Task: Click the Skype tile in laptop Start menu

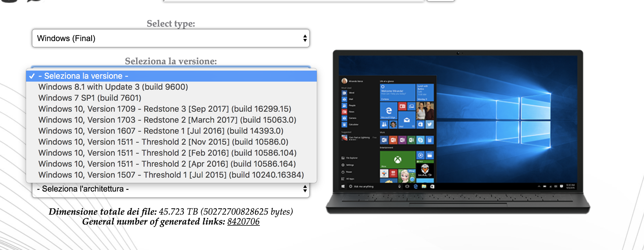Action: click(x=420, y=140)
